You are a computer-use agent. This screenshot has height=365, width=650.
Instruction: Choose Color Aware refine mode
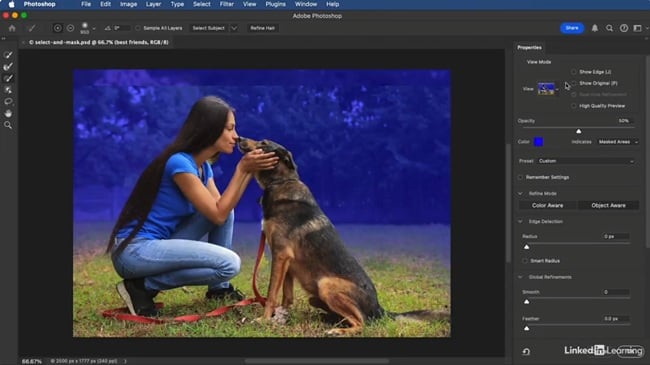pos(548,205)
